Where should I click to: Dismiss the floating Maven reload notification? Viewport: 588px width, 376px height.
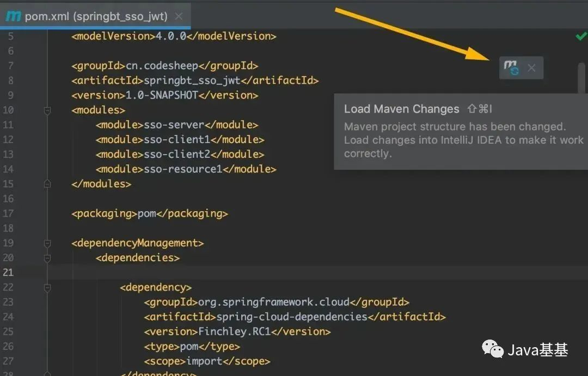pos(531,68)
